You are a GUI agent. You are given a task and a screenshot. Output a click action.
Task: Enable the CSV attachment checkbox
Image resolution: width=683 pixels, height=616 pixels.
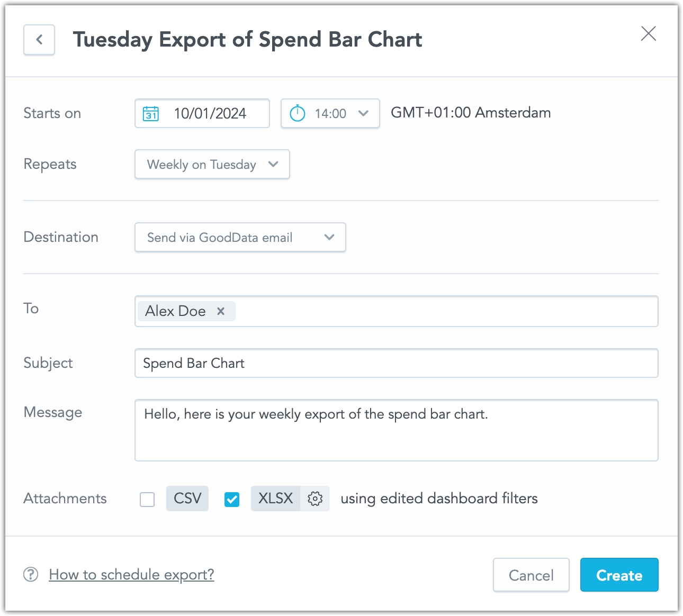pos(147,499)
